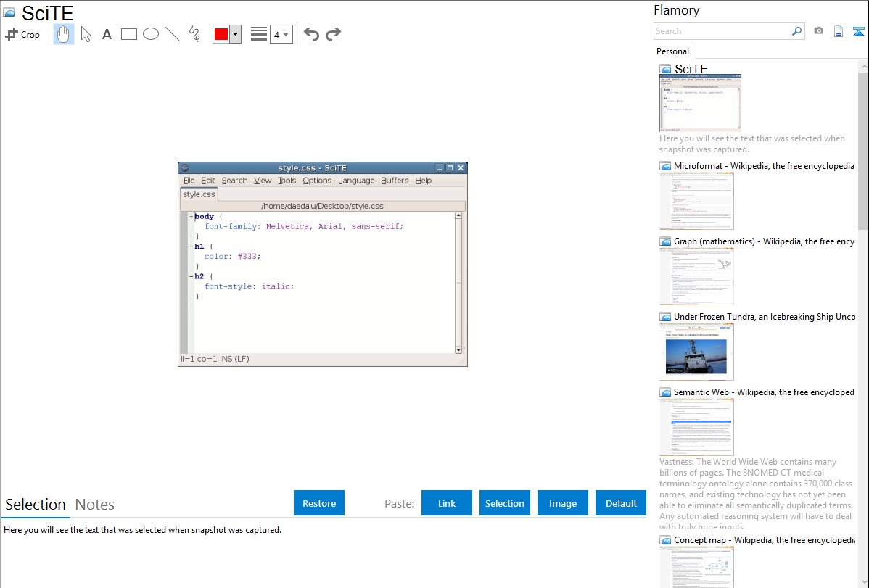Click the Selection paste button
The width and height of the screenshot is (869, 588).
(x=505, y=503)
